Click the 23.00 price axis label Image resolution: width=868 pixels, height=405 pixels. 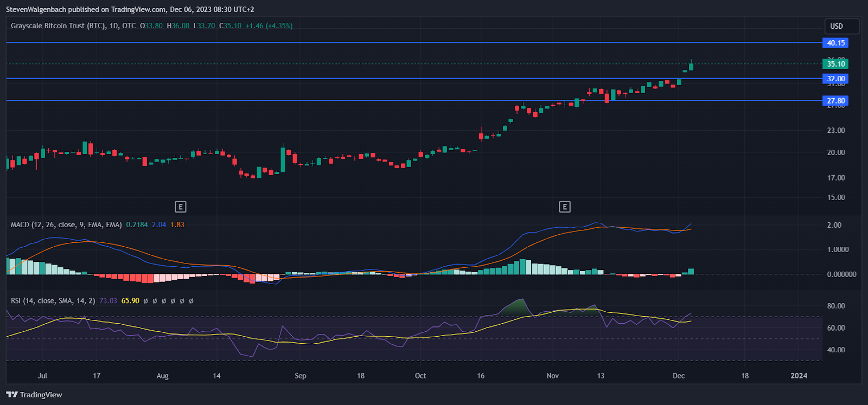(836, 130)
